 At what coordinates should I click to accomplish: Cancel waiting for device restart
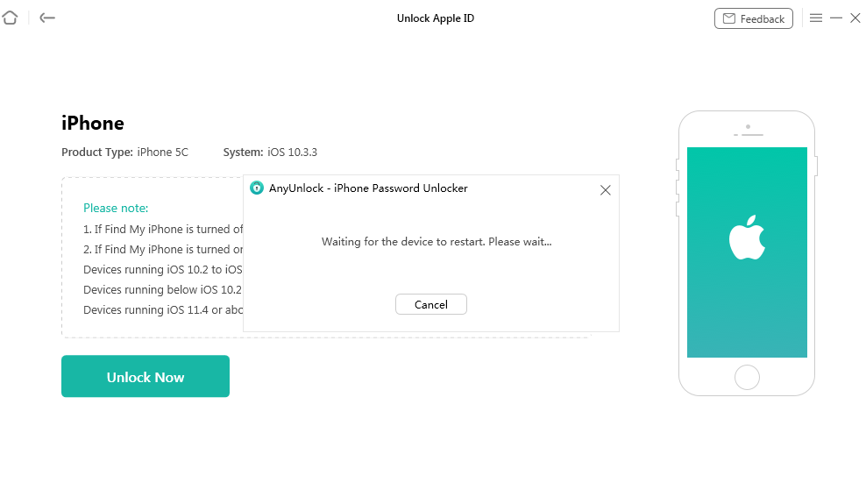pos(430,304)
